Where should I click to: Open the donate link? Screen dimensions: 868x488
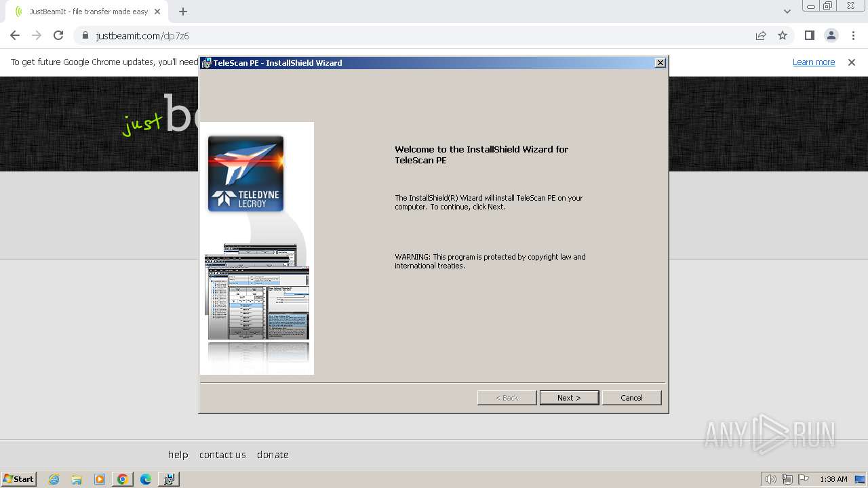273,455
